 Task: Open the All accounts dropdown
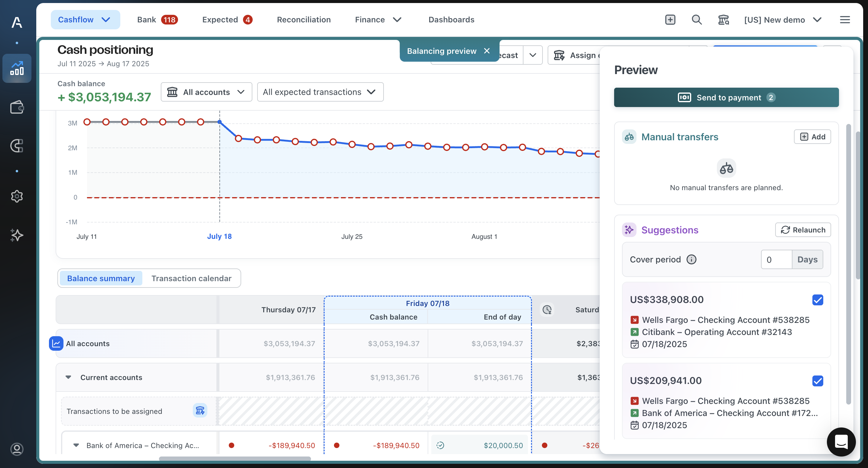(x=206, y=92)
